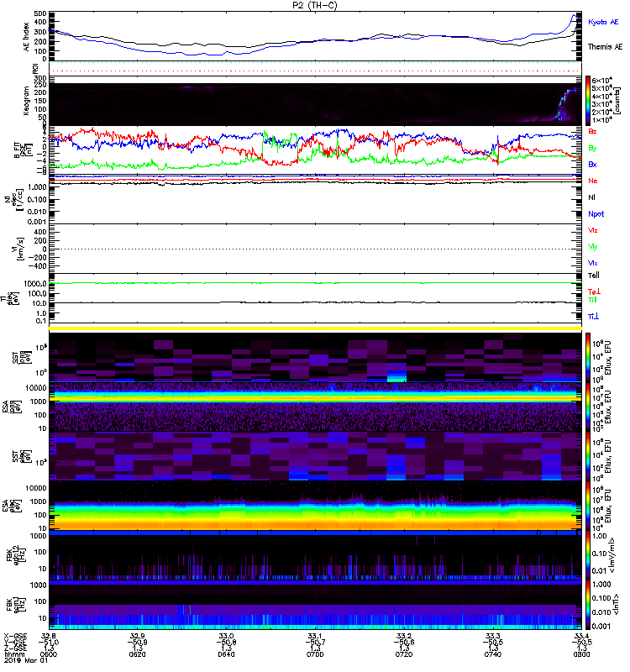The image size is (630, 672).
Task: Click the 0620 time tick label
Action: pyautogui.click(x=137, y=654)
